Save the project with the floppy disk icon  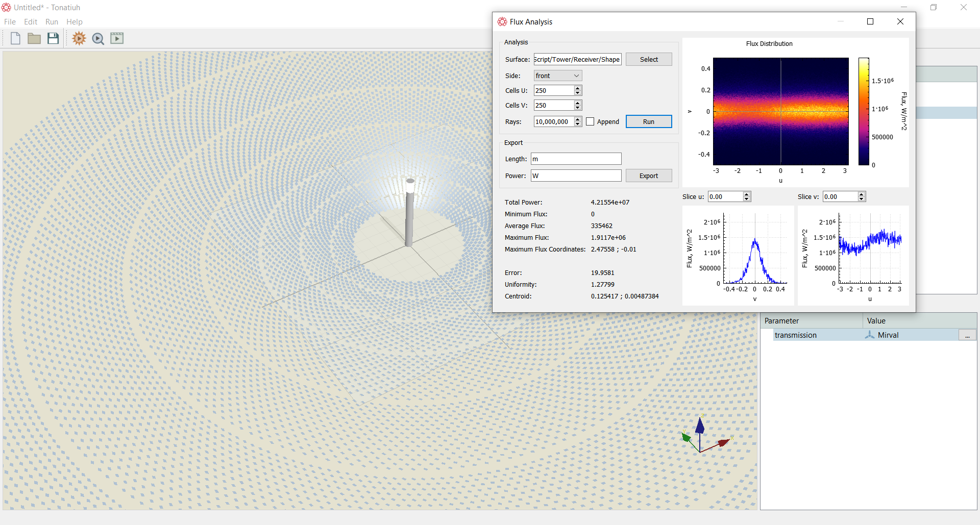(53, 38)
